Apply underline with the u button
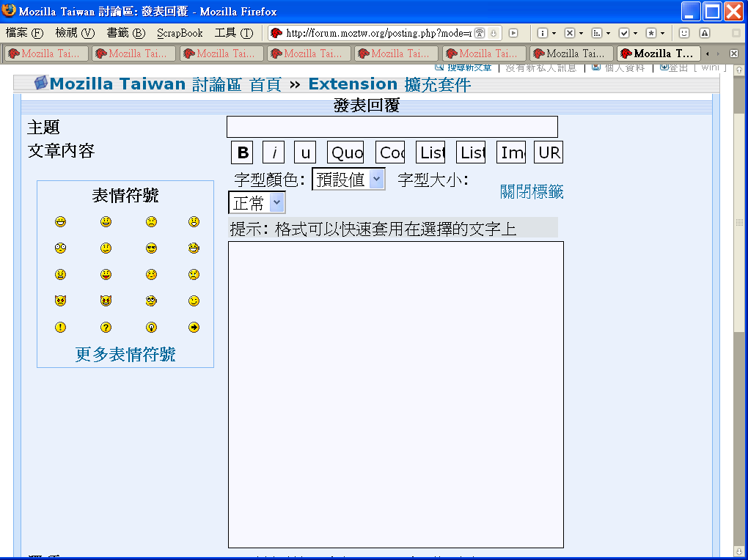Image resolution: width=748 pixels, height=560 pixels. (x=305, y=152)
